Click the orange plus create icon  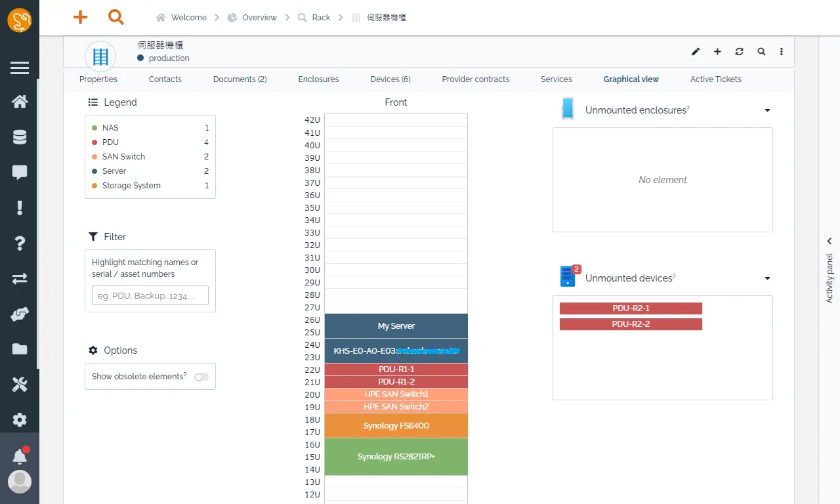(x=80, y=17)
